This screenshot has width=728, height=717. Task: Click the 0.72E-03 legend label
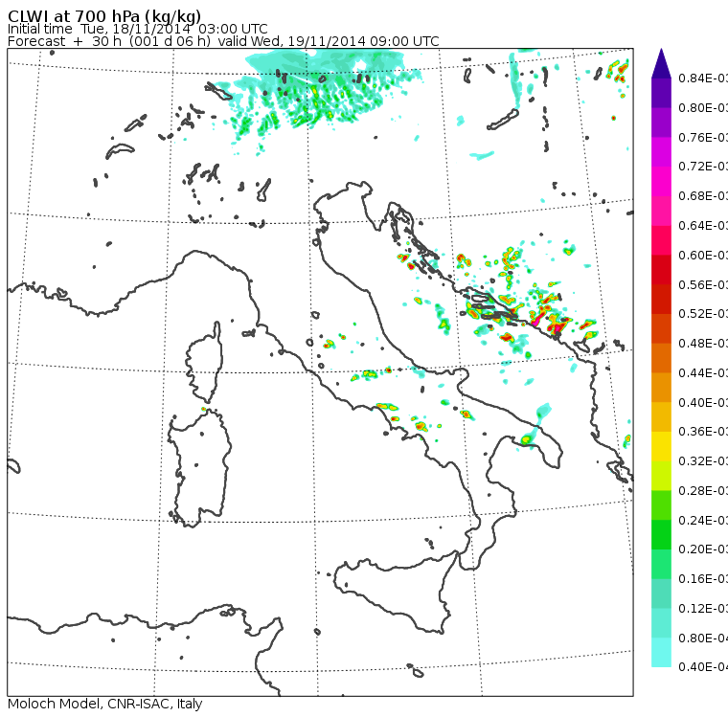(703, 167)
